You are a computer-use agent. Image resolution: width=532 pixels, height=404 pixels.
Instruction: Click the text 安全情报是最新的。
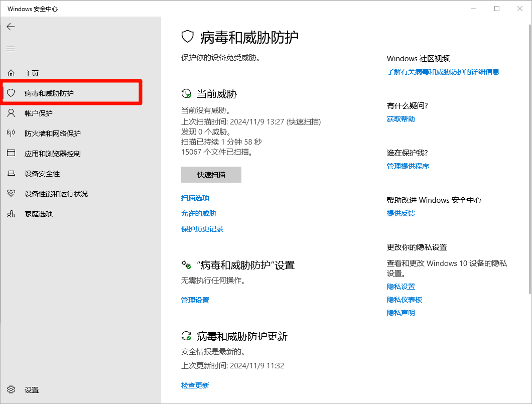click(x=214, y=351)
